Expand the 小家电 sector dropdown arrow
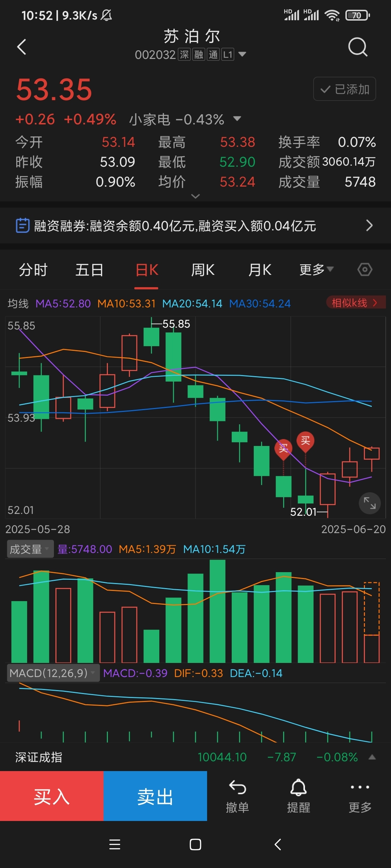391x868 pixels. click(237, 119)
